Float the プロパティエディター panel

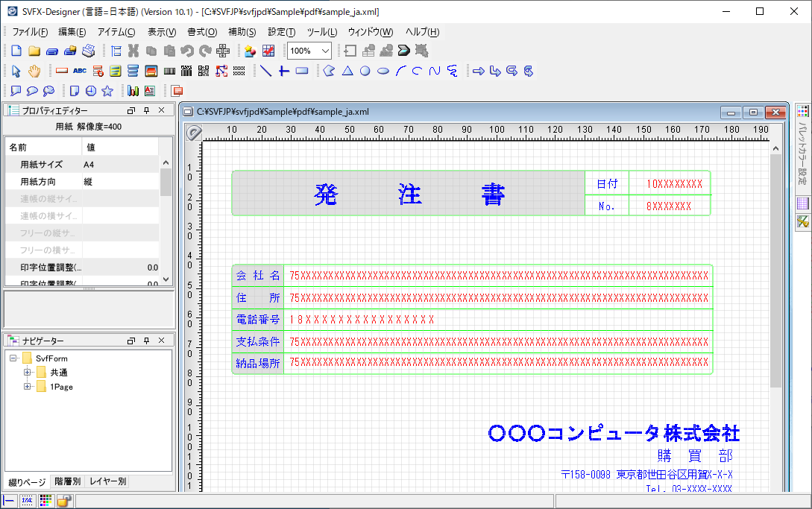click(x=131, y=110)
